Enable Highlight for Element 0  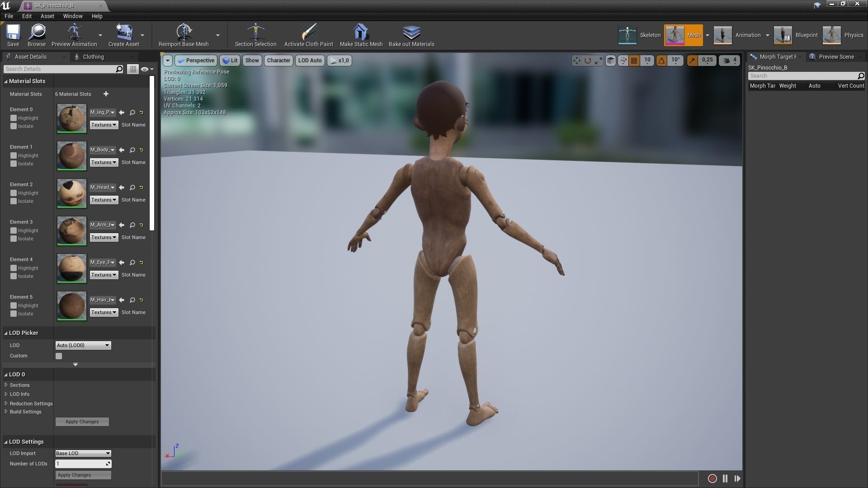(14, 118)
